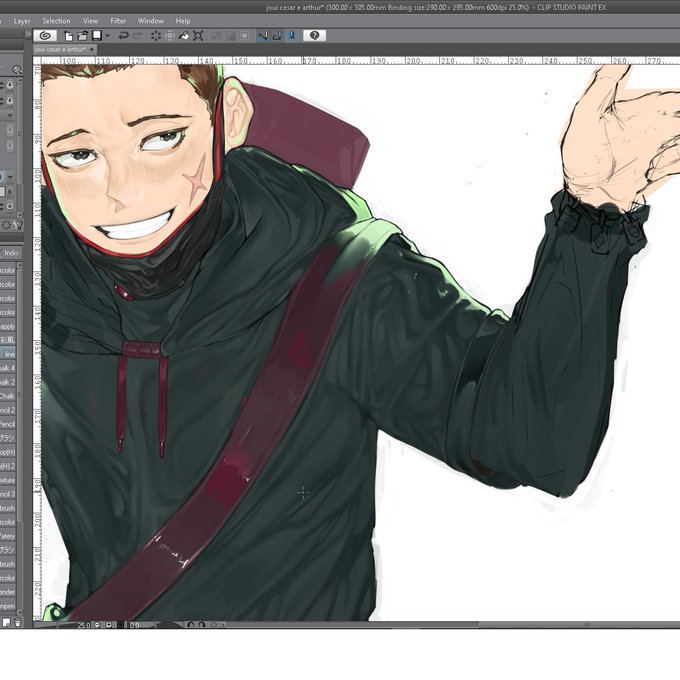680x680 pixels.
Task: Select the brush ending in '(H) 2'
Action: (8, 466)
